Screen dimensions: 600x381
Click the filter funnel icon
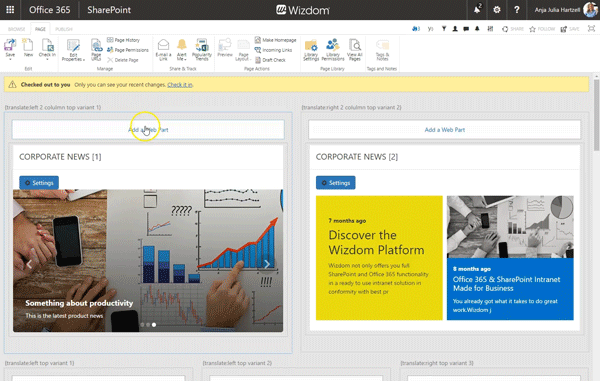tap(444, 29)
